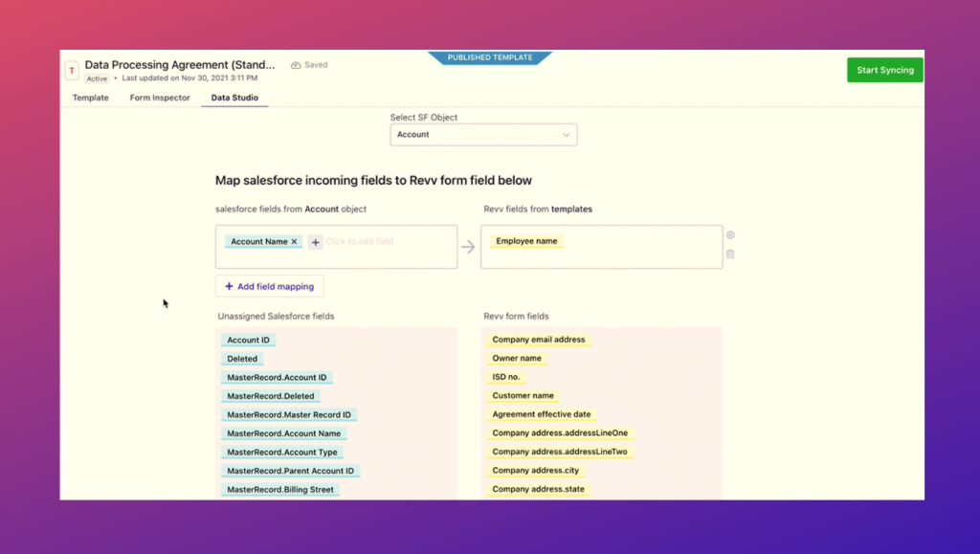980x554 pixels.
Task: Click the Revv fields target box
Action: click(602, 247)
